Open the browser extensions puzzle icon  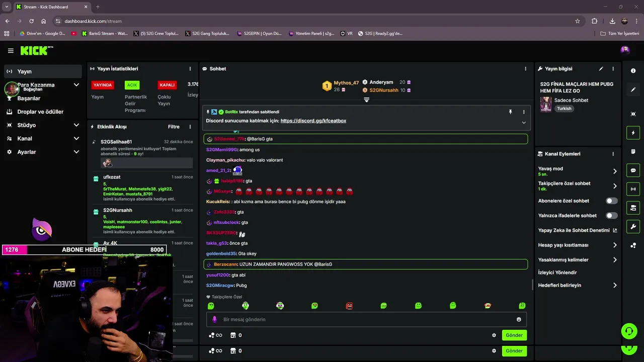coord(595,21)
